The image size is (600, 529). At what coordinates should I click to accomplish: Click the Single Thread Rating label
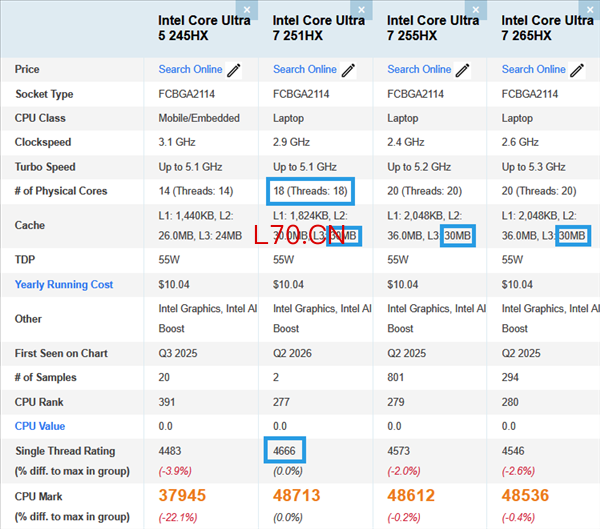coord(65,451)
